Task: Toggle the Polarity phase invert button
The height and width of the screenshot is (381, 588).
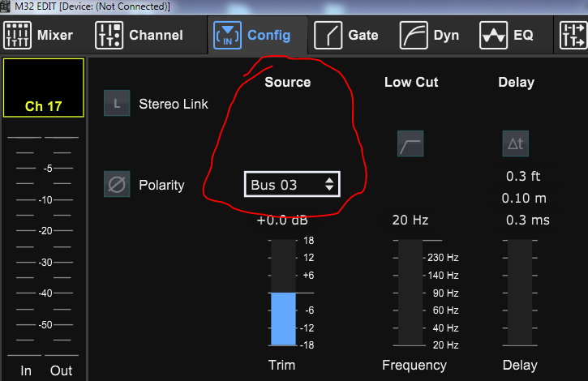Action: [117, 185]
